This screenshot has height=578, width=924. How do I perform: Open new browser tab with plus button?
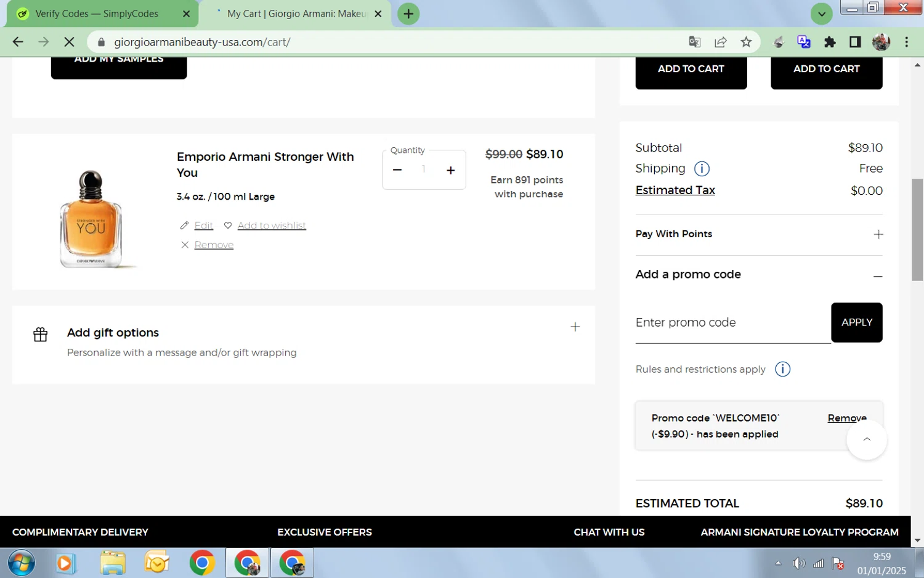[x=408, y=14]
